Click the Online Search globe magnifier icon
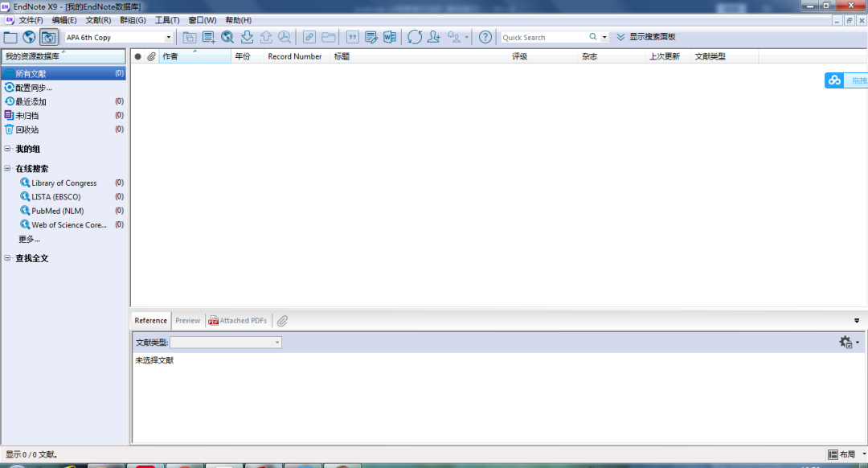868x468 pixels. [x=227, y=37]
